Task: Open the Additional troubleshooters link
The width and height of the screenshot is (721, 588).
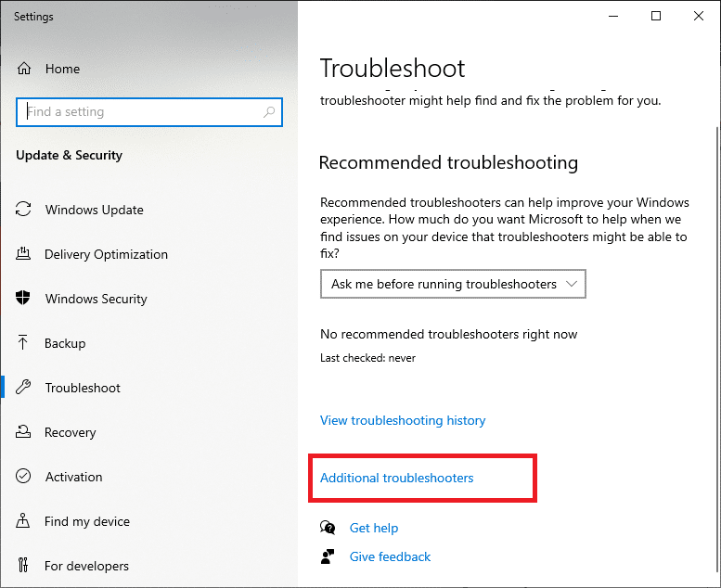Action: [396, 478]
